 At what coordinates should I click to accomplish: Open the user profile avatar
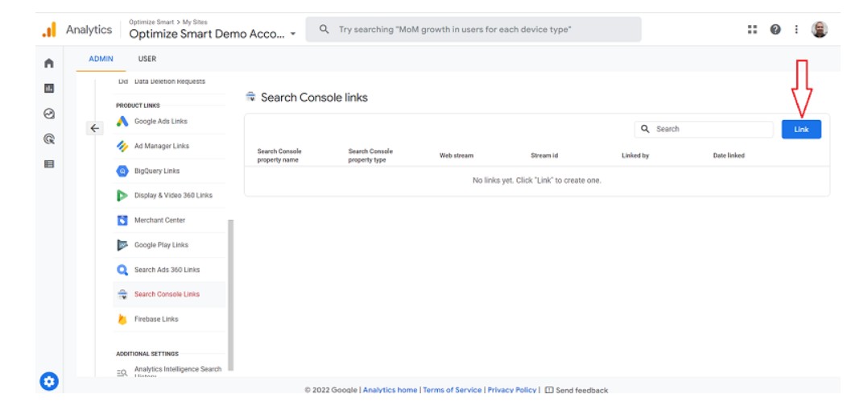pos(820,29)
